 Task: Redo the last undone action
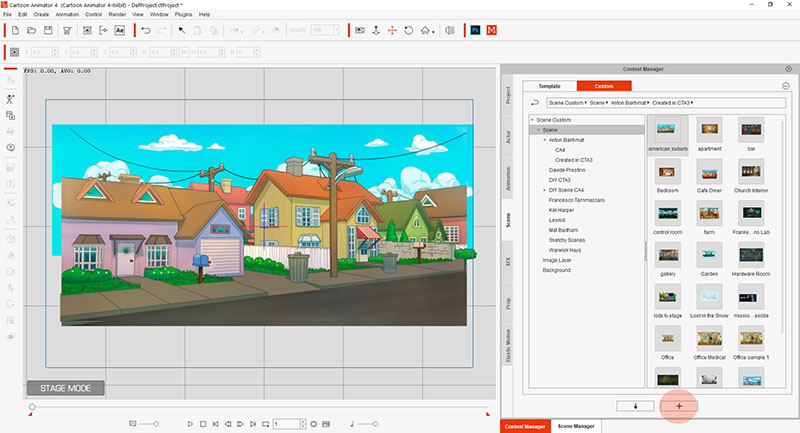point(162,31)
